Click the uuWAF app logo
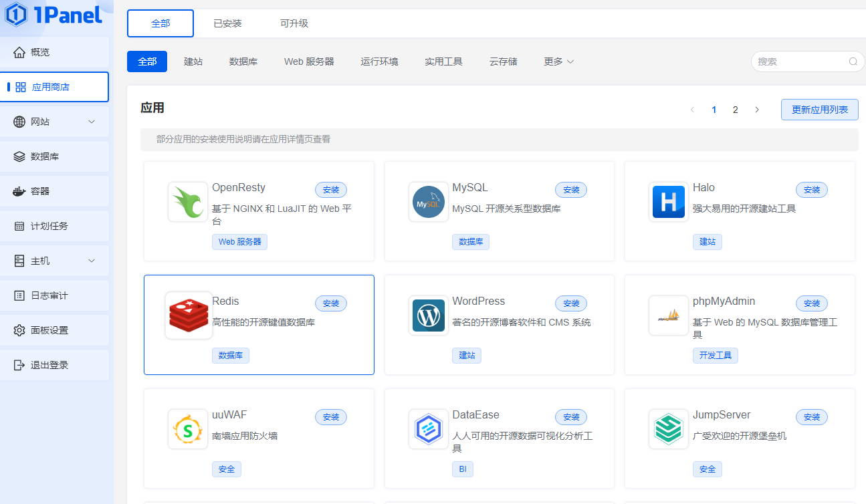Screen dimensions: 866x504 click(x=188, y=429)
